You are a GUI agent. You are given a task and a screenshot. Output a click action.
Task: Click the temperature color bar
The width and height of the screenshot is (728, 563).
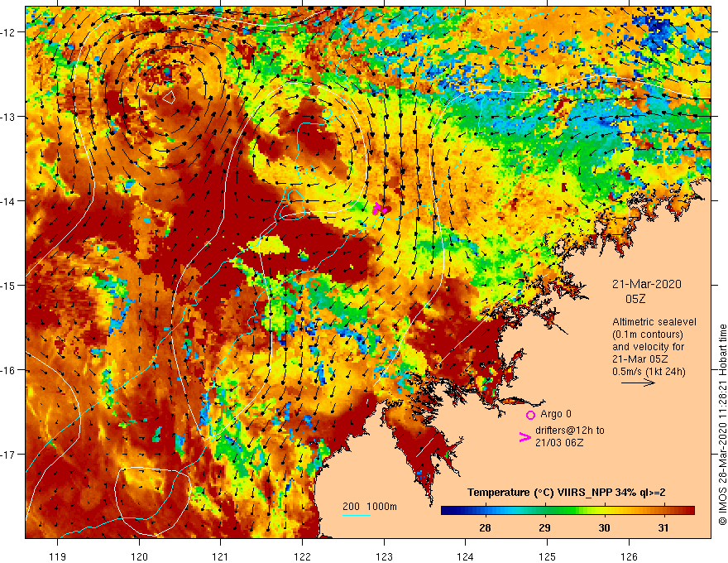click(x=568, y=511)
